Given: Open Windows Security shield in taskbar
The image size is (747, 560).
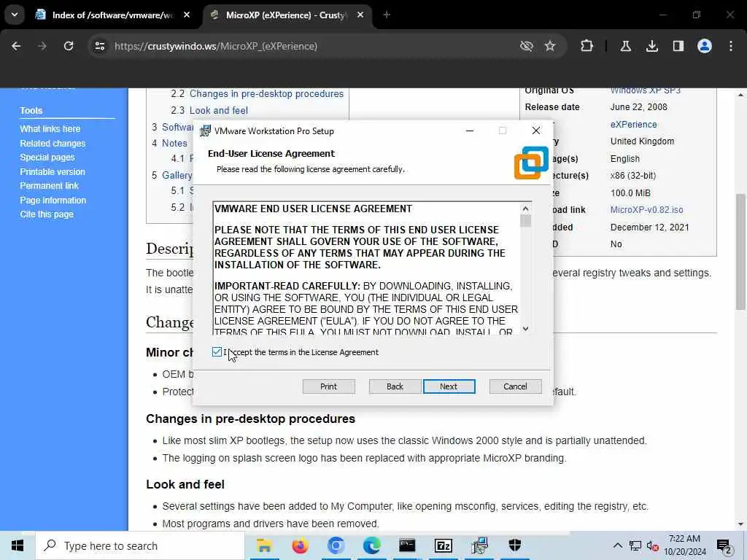Looking at the screenshot, I should [x=515, y=545].
